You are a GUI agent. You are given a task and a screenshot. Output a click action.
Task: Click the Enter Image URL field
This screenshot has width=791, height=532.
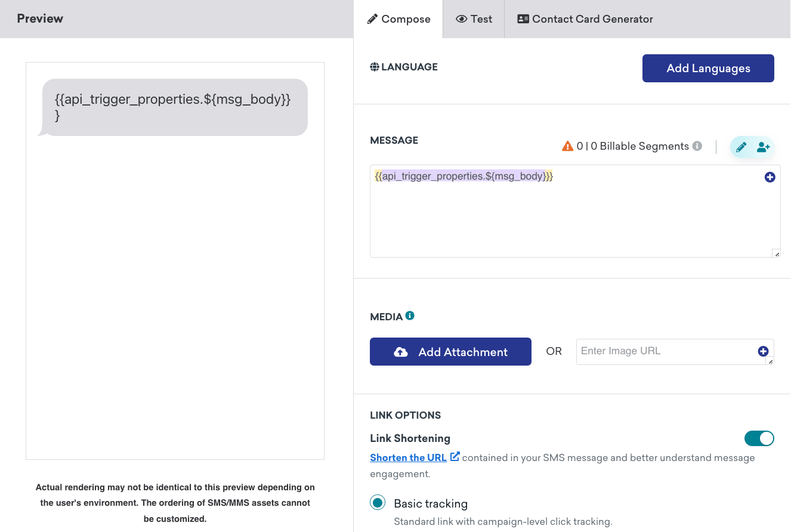(x=665, y=351)
